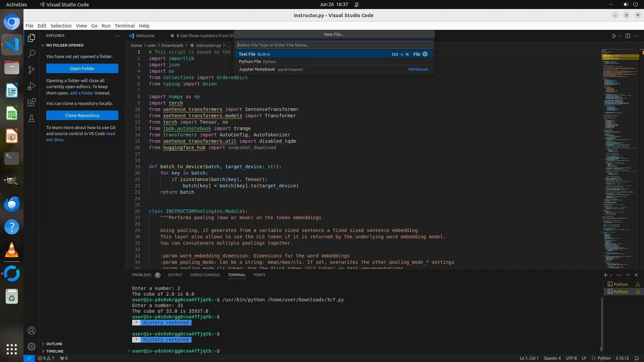Click the gear icon on Text File row
The image size is (644, 362).
[425, 54]
